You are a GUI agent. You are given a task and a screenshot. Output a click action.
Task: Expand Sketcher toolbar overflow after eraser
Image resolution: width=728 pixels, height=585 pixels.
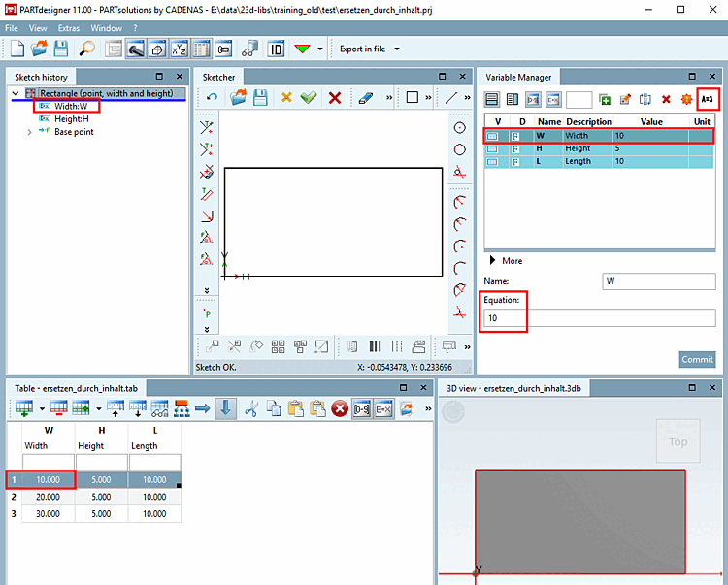click(389, 97)
